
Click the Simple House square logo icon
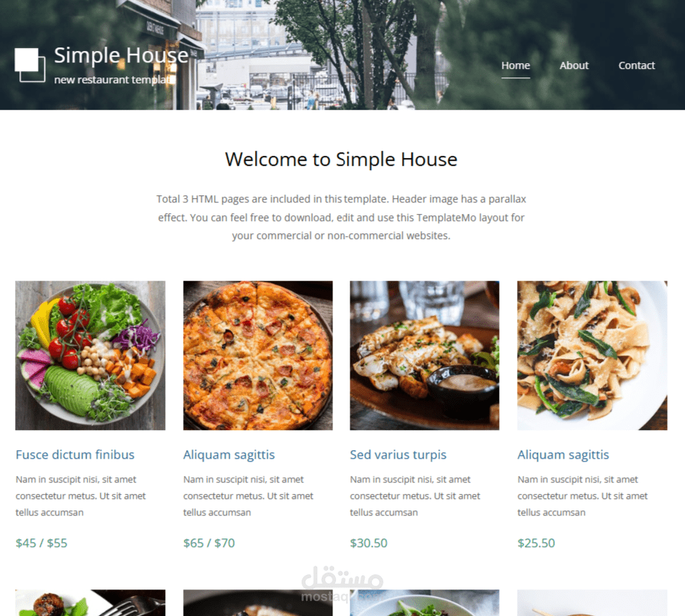point(30,65)
